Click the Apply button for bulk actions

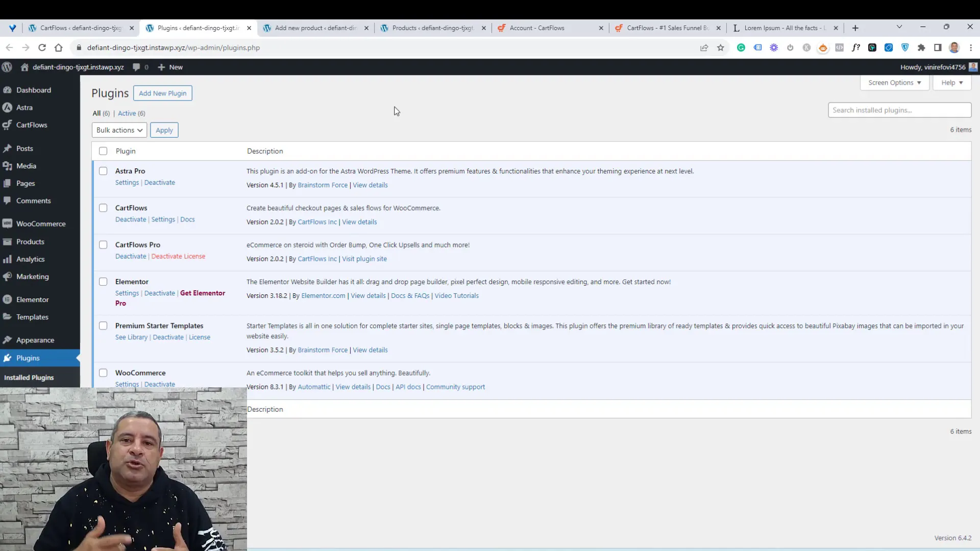pos(164,130)
